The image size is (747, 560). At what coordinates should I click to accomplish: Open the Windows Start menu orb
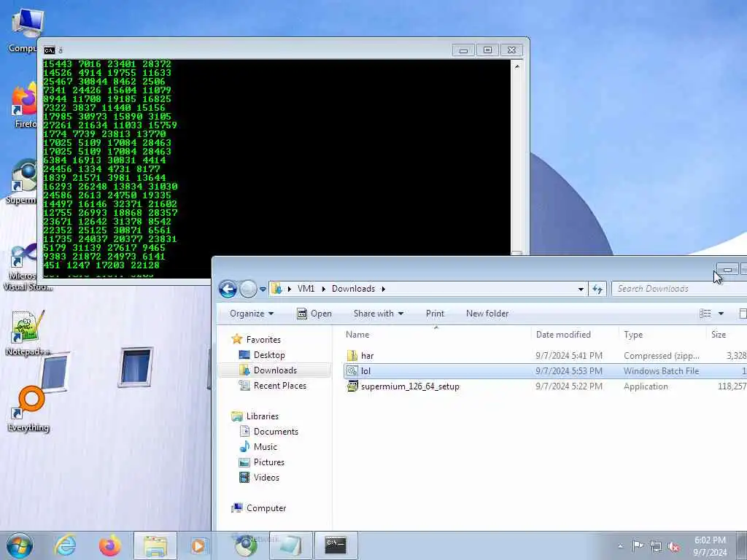click(20, 545)
